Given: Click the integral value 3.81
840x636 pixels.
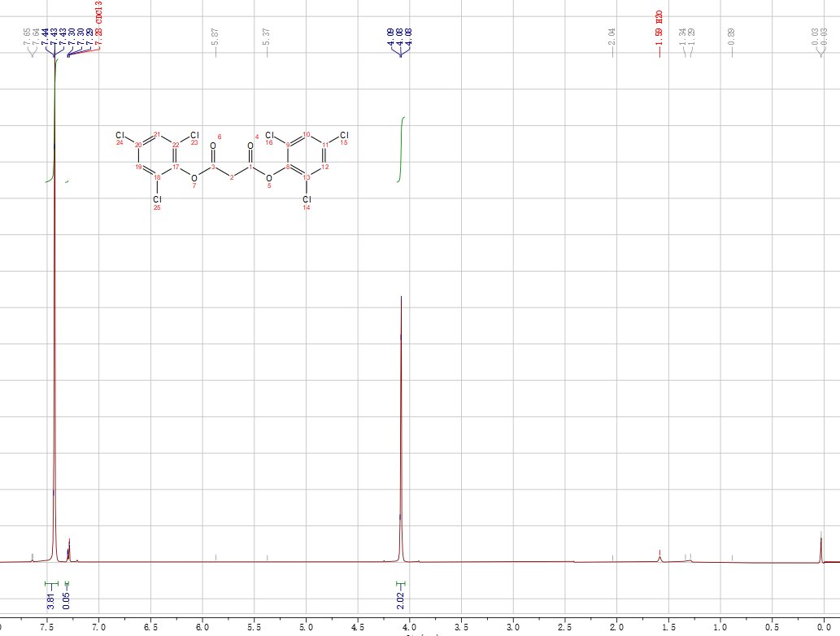Looking at the screenshot, I should [x=50, y=601].
